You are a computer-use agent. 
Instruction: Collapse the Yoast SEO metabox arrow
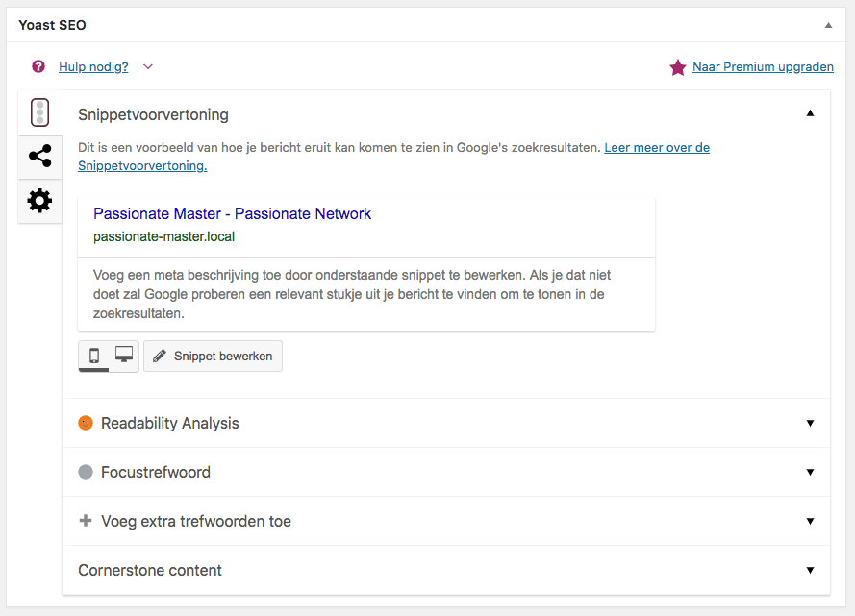coord(828,25)
